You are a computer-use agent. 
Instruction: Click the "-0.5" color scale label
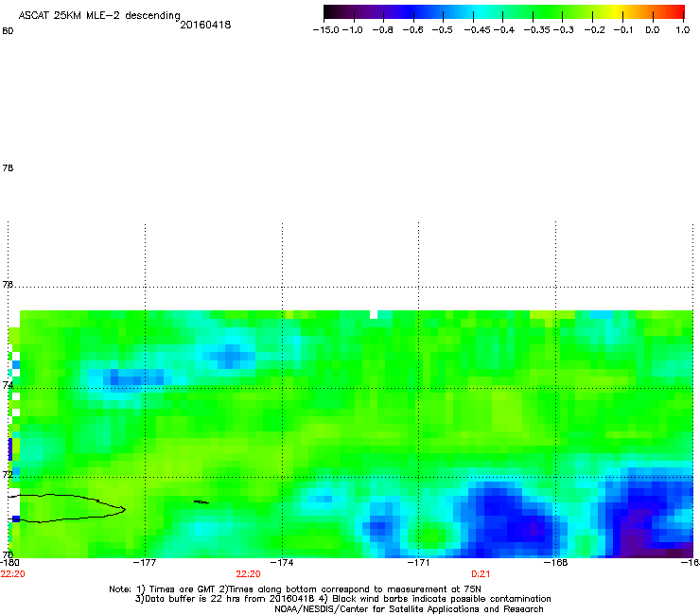[x=442, y=30]
